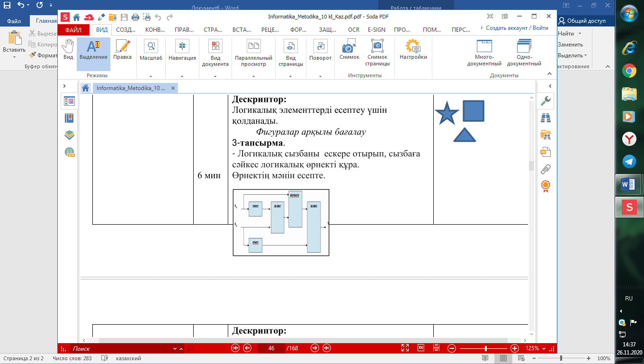Open Word's Файл tab
The height and width of the screenshot is (364, 644).
[14, 21]
